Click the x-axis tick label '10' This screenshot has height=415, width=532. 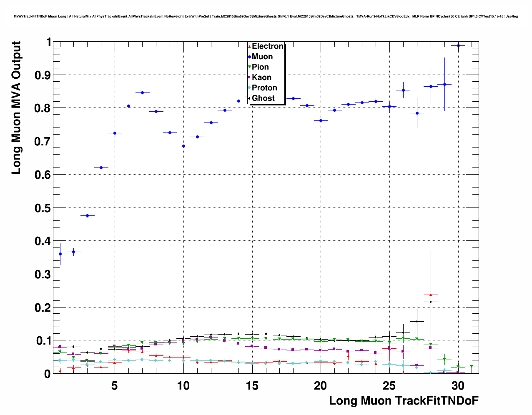coord(183,386)
